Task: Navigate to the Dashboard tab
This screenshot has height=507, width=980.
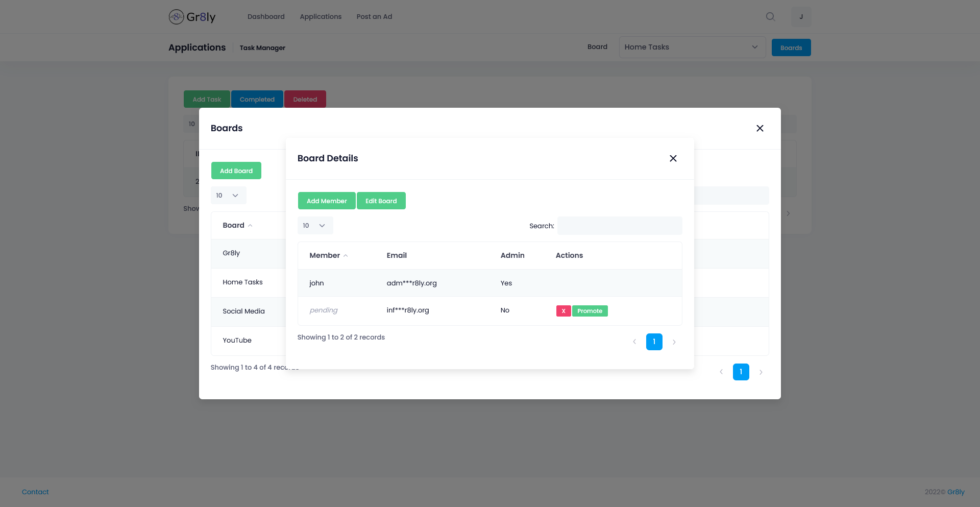Action: (266, 16)
